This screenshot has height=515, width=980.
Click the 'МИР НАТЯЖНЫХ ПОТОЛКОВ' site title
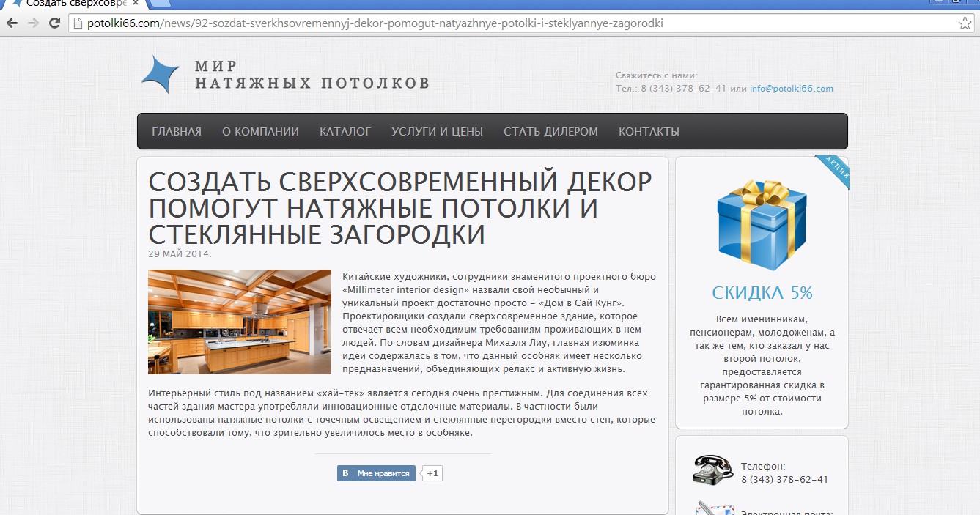click(312, 75)
